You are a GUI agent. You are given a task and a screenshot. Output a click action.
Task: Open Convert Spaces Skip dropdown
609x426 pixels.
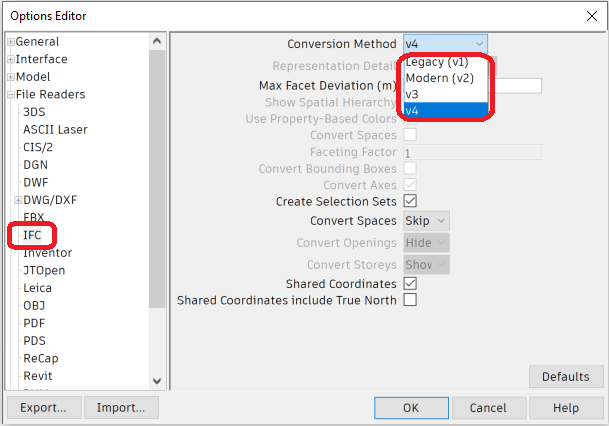click(426, 221)
